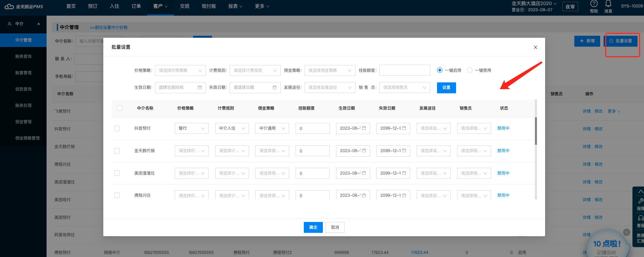The height and width of the screenshot is (257, 644).
Task: Select 账套管理 in the sidebar
Action: click(x=23, y=73)
